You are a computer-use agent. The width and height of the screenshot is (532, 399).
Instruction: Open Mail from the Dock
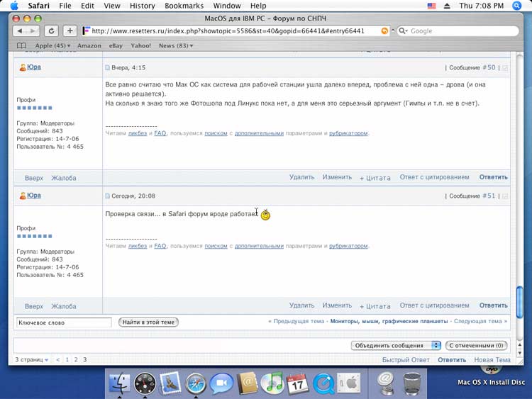pyautogui.click(x=171, y=383)
